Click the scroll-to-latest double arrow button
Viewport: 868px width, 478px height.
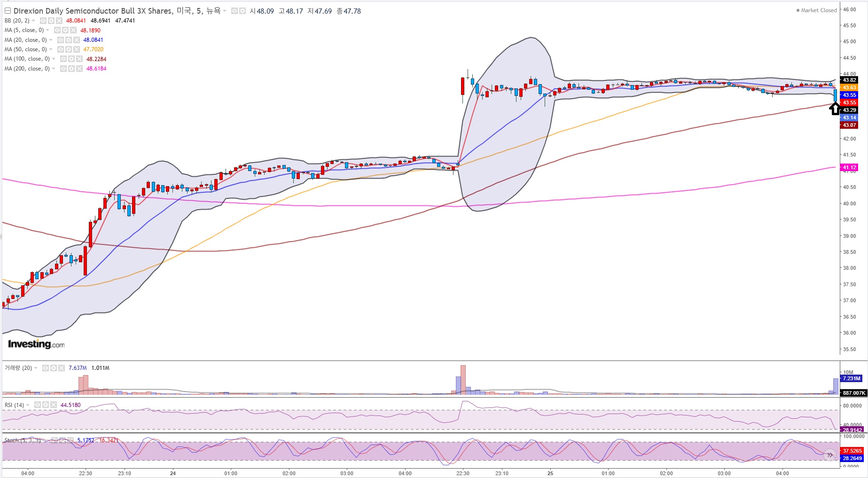point(830,455)
